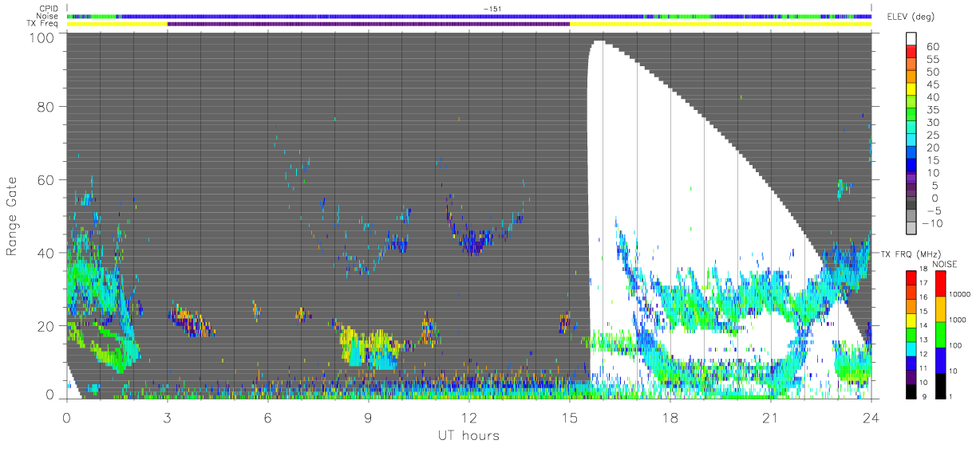Click the 0 tick on the UT hours axis

[67, 417]
